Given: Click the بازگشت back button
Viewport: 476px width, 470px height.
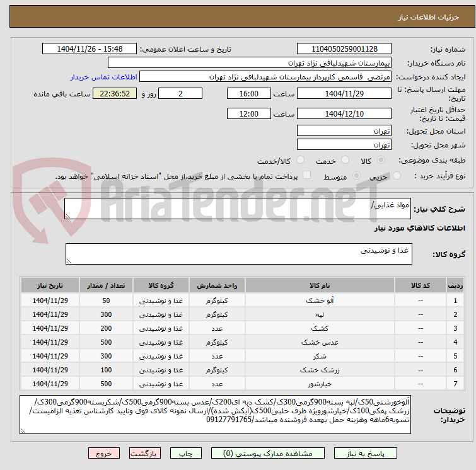Looking at the screenshot, I should (145, 454).
